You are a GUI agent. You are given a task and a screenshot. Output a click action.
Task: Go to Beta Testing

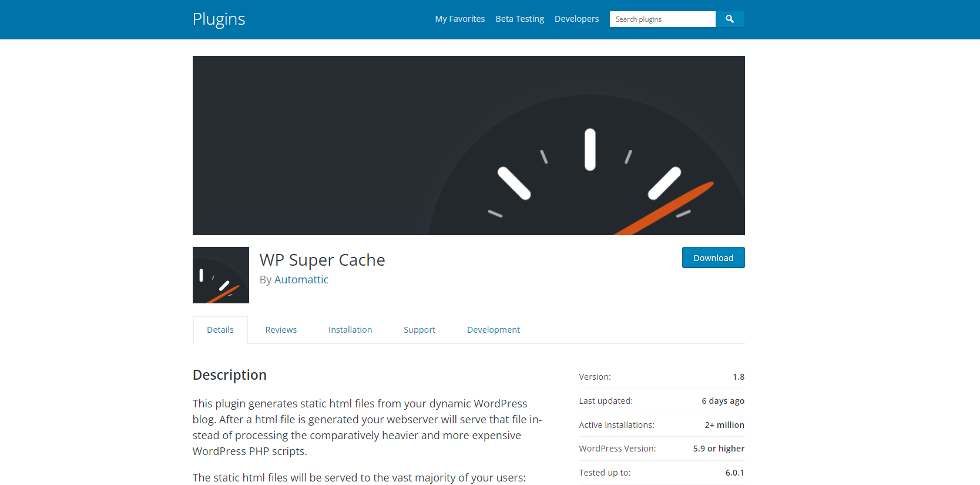(520, 19)
